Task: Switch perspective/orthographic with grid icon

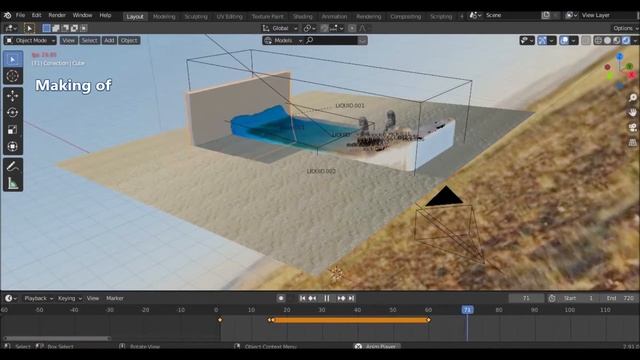Action: point(632,142)
